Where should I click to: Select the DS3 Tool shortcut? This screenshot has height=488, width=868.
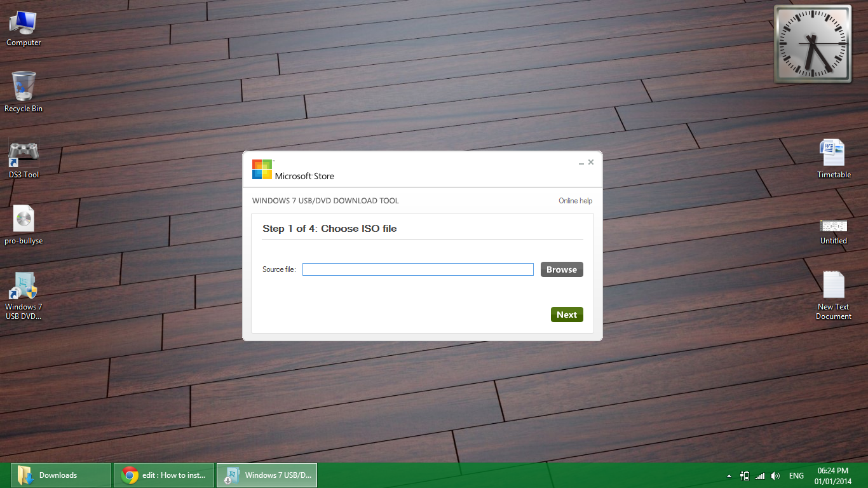pyautogui.click(x=24, y=159)
